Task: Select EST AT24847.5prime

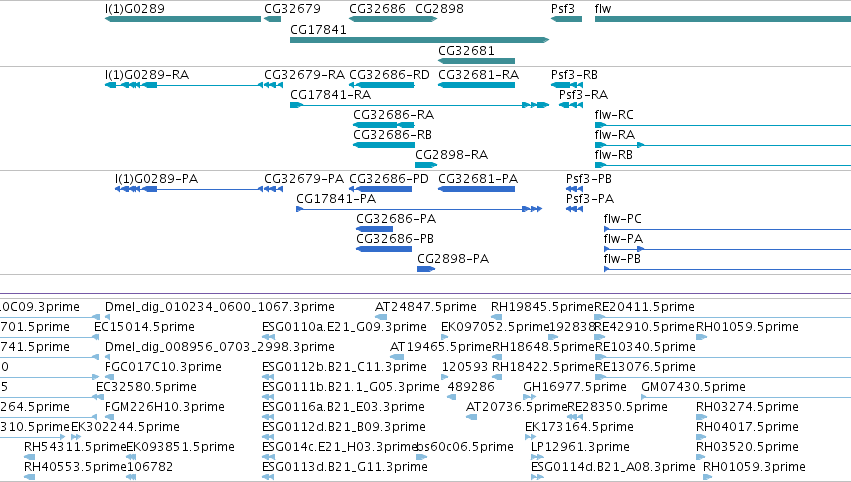Action: click(426, 307)
